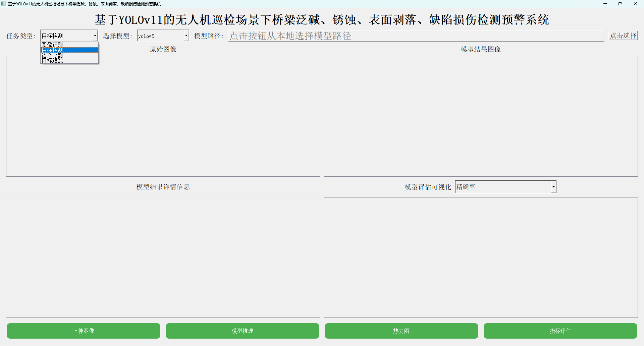Choose 目标检测 in the dropdown list

pyautogui.click(x=69, y=50)
